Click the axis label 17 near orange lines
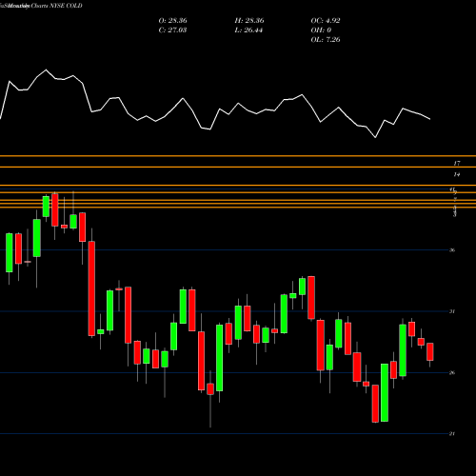Image resolution: width=476 pixels, height=476 pixels. (x=457, y=164)
